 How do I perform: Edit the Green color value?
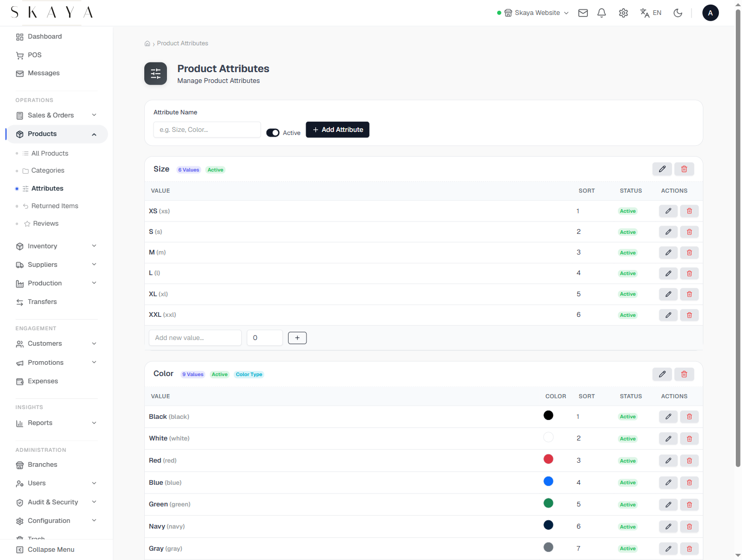click(668, 504)
